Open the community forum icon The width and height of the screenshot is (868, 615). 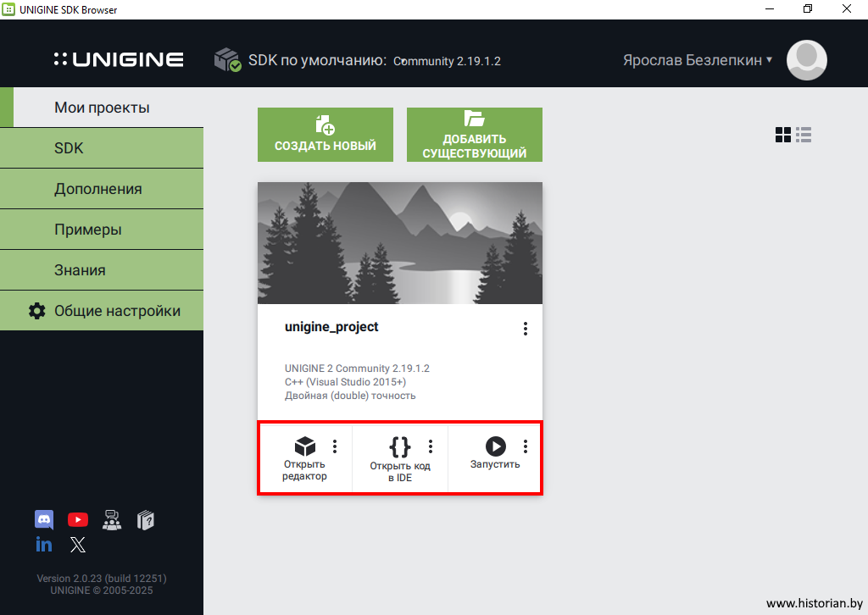tap(112, 519)
